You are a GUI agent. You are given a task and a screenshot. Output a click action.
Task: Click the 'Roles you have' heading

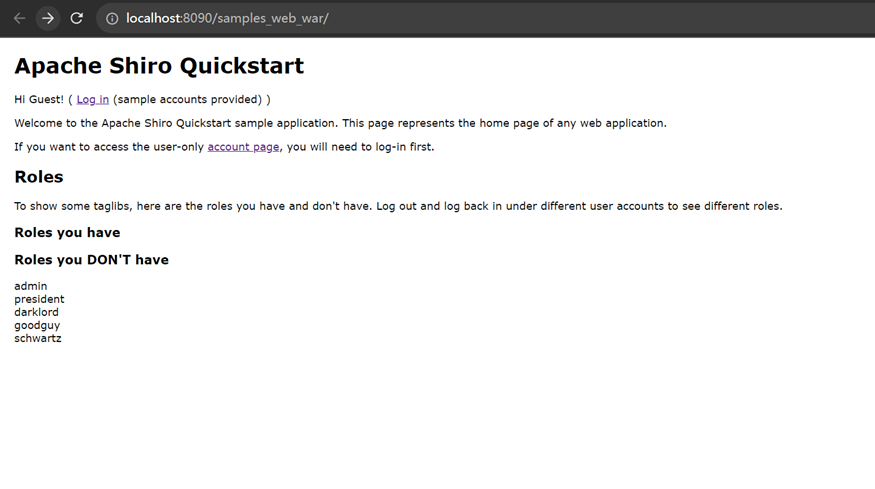[x=67, y=232]
